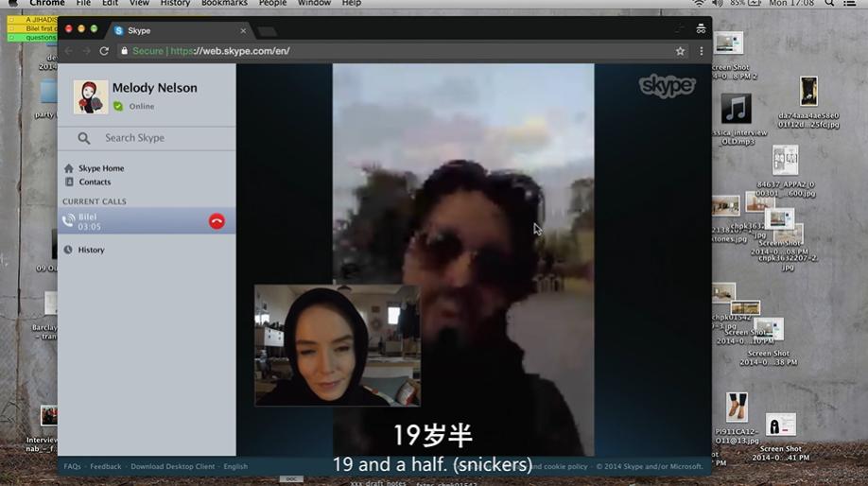The height and width of the screenshot is (486, 868).
Task: Select the Screen Shot 41 PM desktop file
Action: (780, 426)
